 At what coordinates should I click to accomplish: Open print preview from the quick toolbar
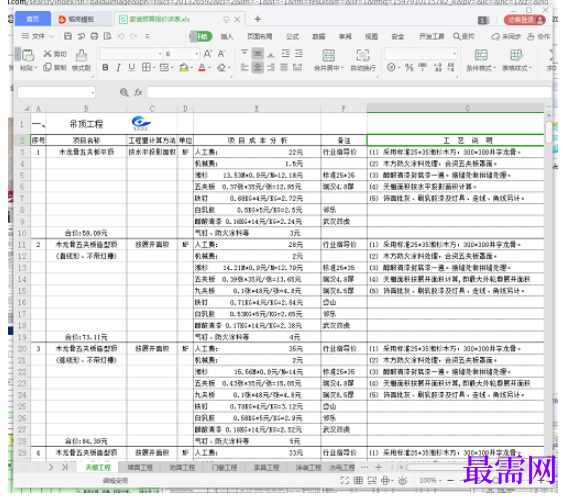[107, 36]
